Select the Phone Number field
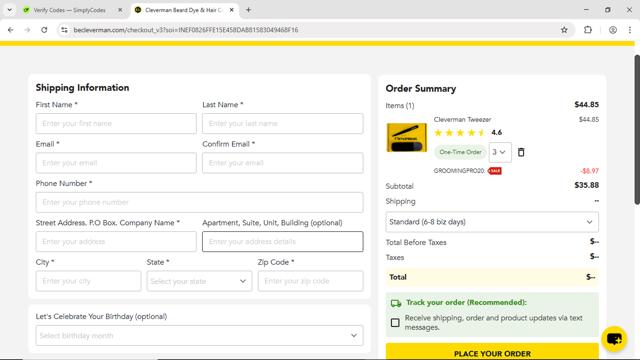The image size is (640, 360). 199,202
